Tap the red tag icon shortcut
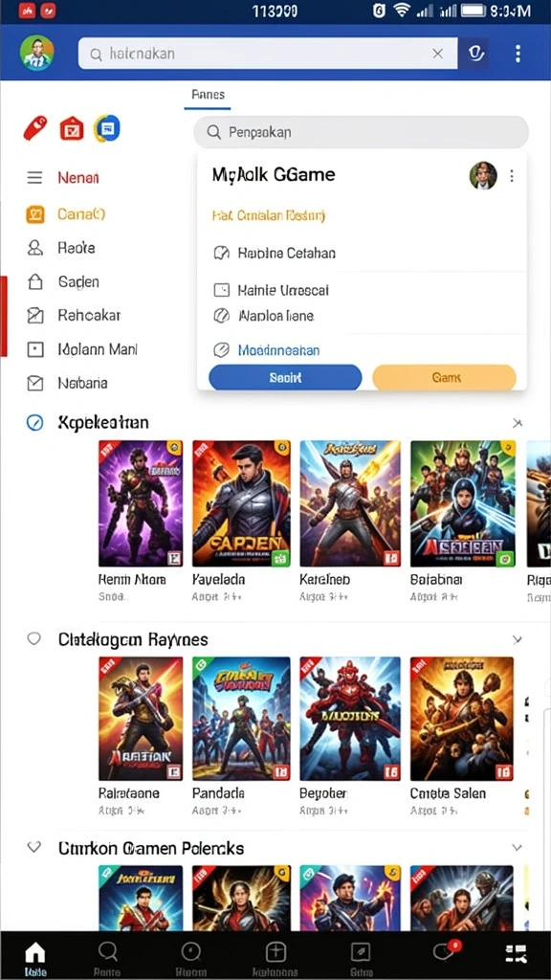 (x=35, y=128)
